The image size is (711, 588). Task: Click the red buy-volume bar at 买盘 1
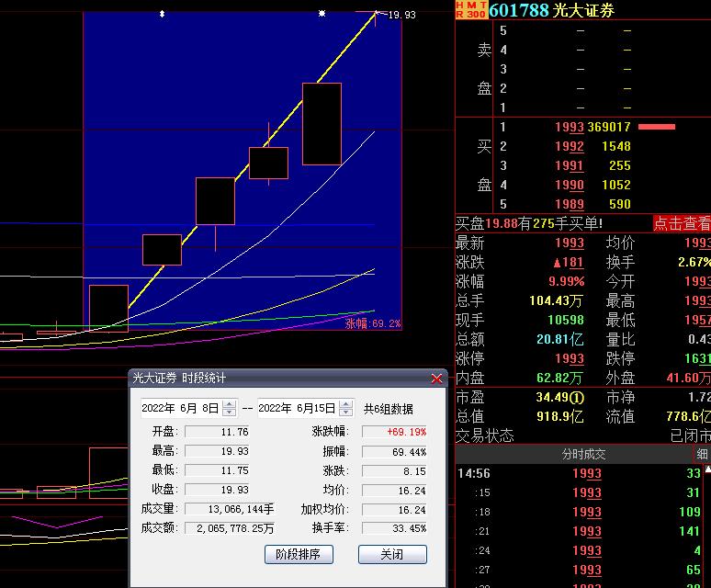(x=656, y=127)
